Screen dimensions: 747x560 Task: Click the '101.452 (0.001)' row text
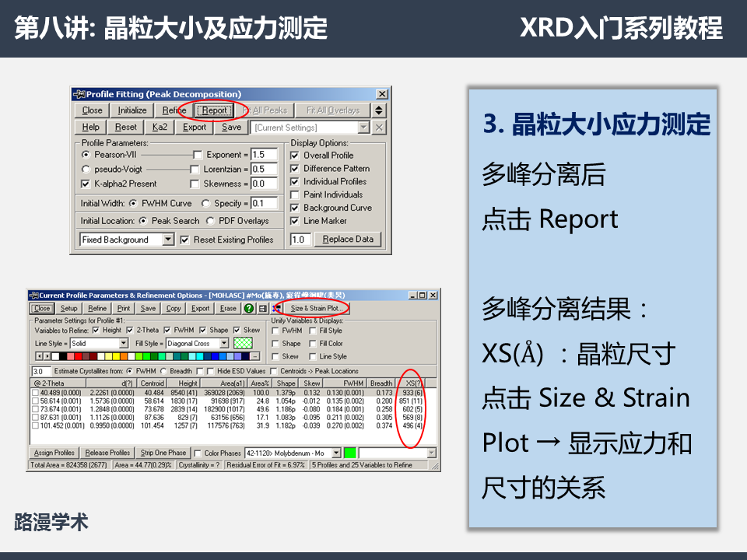coord(62,425)
